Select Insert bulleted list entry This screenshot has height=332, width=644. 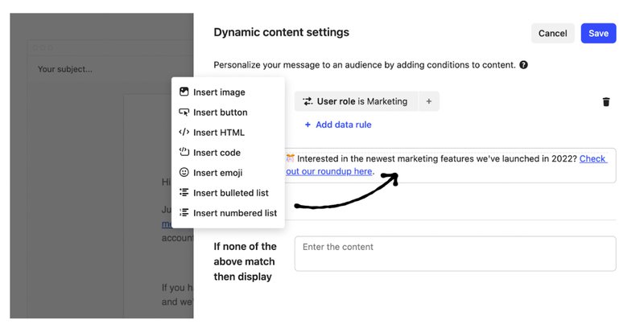click(x=228, y=192)
